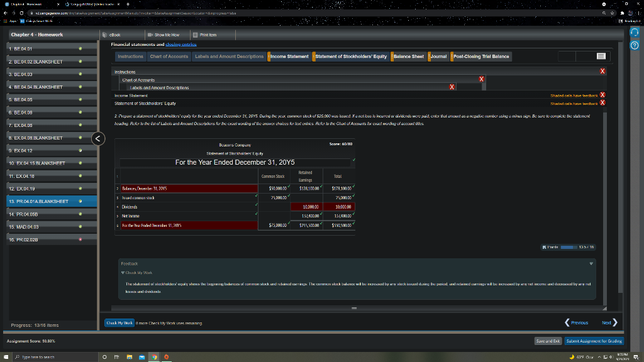The width and height of the screenshot is (644, 362).
Task: Select 1. BE.04.01 in the assignment list
Action: click(52, 49)
